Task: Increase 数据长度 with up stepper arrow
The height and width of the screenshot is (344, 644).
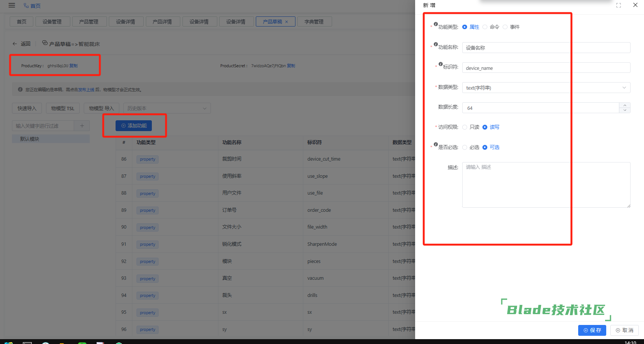Action: [625, 105]
